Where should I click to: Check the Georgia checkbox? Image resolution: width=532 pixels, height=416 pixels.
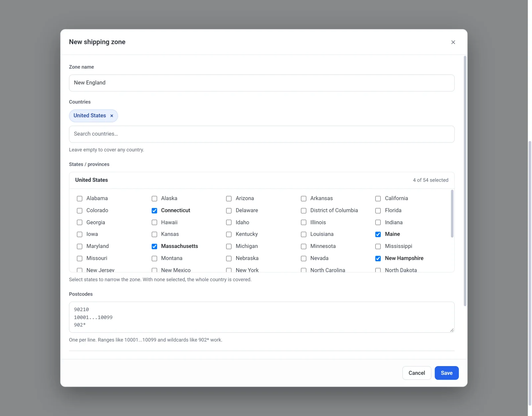point(79,222)
